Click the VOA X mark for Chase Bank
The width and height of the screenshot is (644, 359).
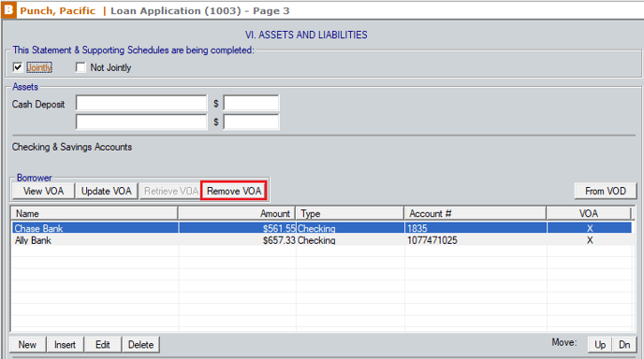coord(590,228)
